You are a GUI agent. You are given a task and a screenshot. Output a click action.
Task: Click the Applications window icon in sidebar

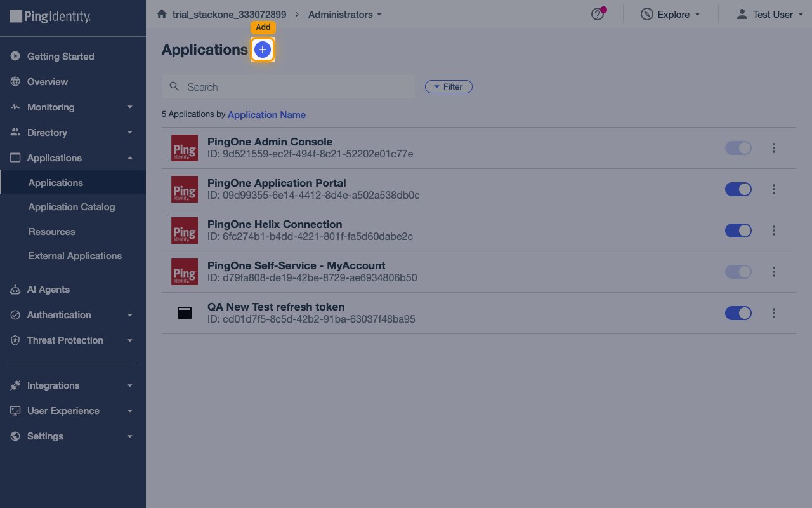(x=15, y=158)
